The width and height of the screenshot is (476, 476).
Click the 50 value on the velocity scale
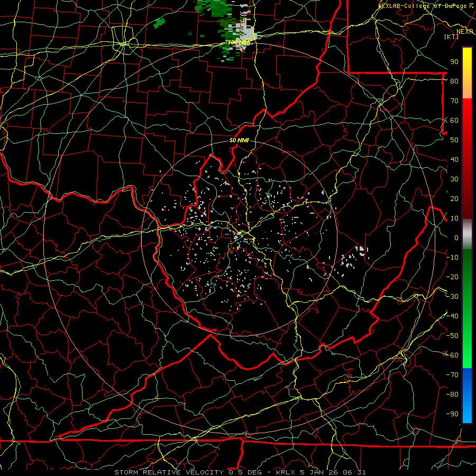[454, 140]
